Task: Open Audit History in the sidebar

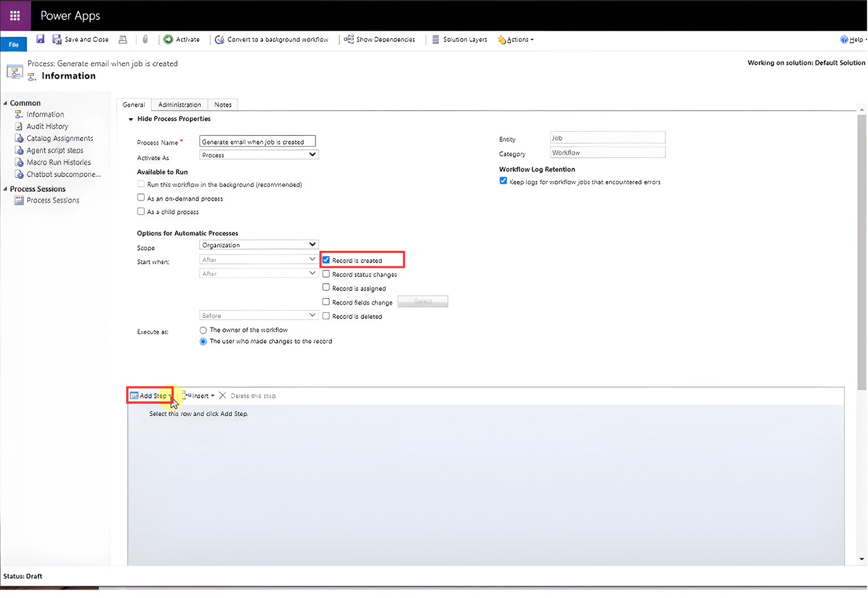Action: click(48, 126)
